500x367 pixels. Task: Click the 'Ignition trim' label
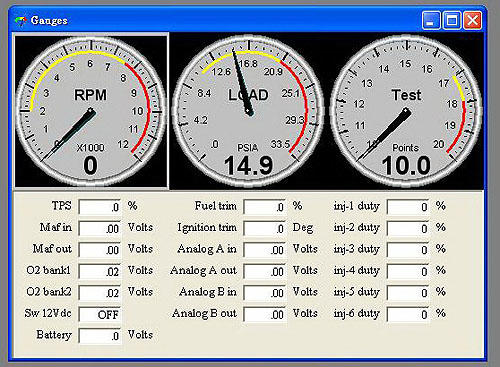207,227
